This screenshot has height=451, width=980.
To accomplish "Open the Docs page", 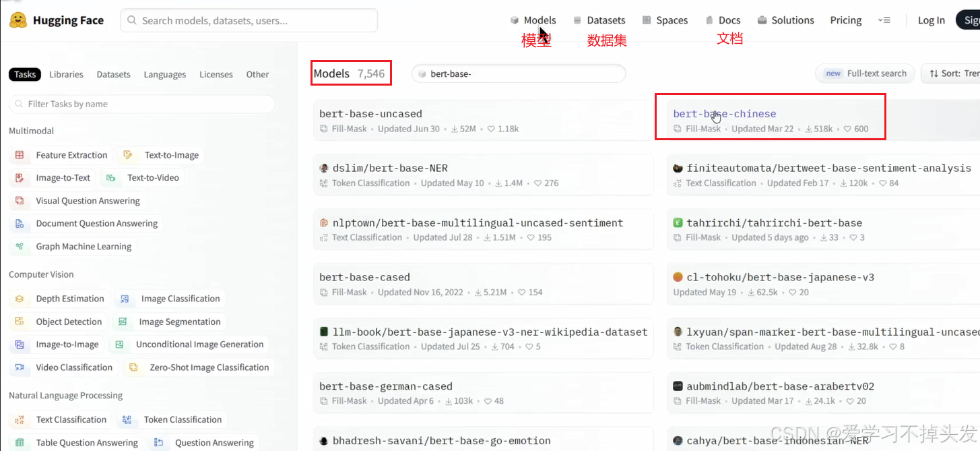I will point(723,20).
